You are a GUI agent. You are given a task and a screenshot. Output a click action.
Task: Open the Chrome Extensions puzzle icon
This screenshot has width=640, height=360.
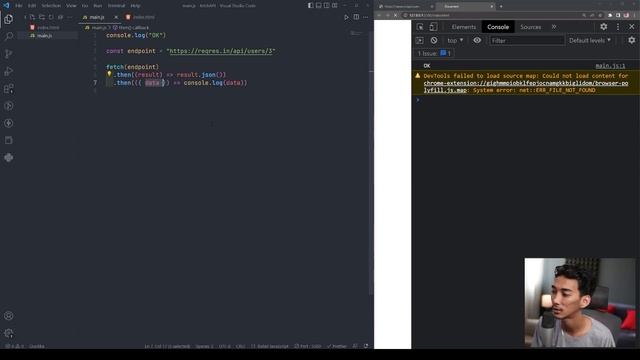coord(610,15)
